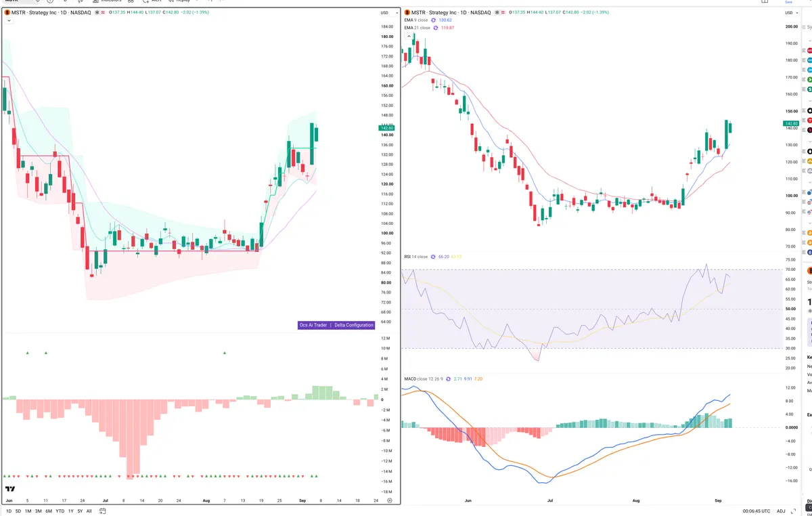Click the 50.00 midline label on the RSI axis
Image resolution: width=812 pixels, height=516 pixels.
(790, 309)
